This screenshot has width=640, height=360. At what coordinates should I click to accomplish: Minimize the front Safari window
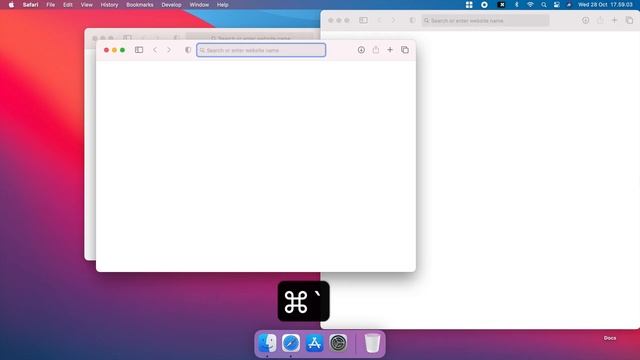tap(114, 50)
